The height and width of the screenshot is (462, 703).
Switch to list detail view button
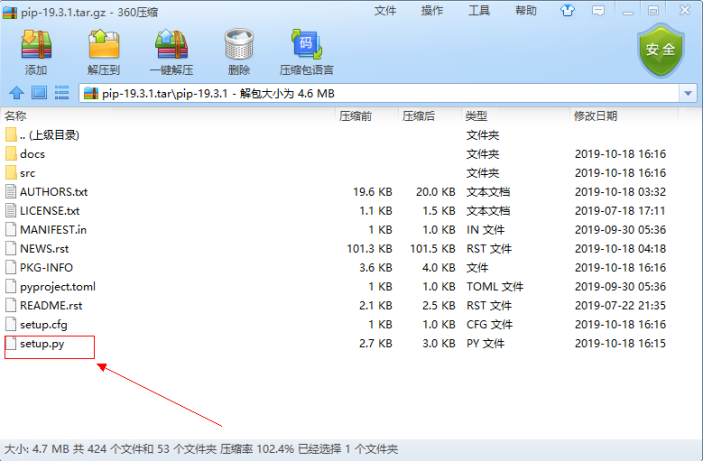coord(62,93)
